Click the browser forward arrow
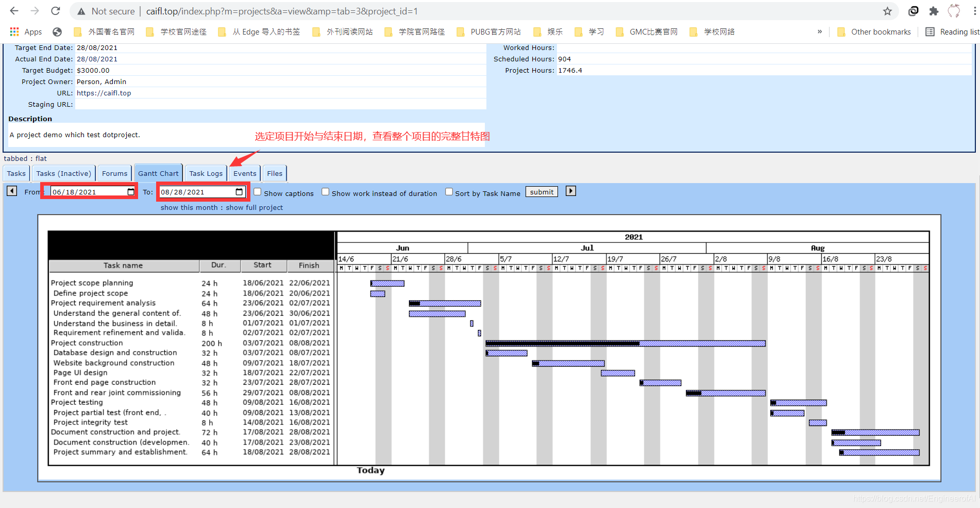The height and width of the screenshot is (508, 980). [x=35, y=11]
